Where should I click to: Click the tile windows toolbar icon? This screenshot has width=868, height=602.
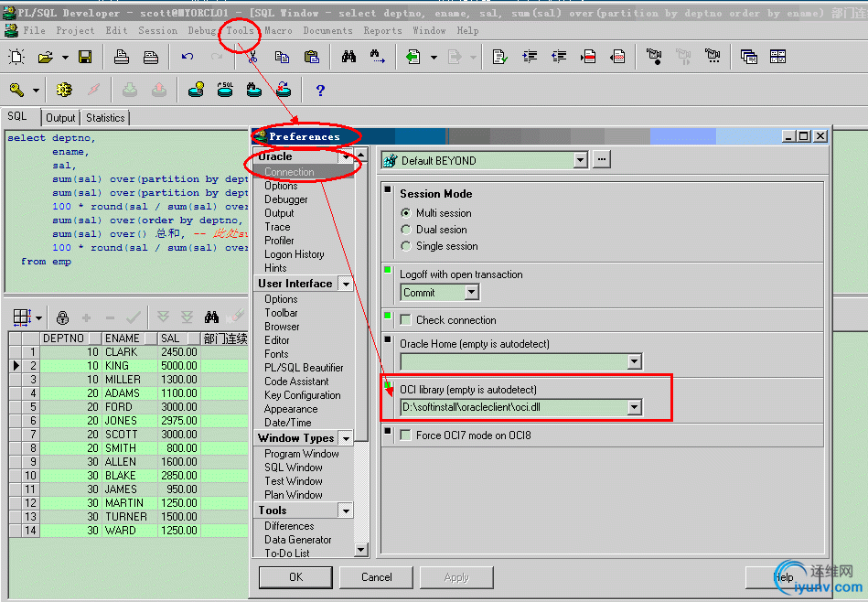[x=777, y=57]
